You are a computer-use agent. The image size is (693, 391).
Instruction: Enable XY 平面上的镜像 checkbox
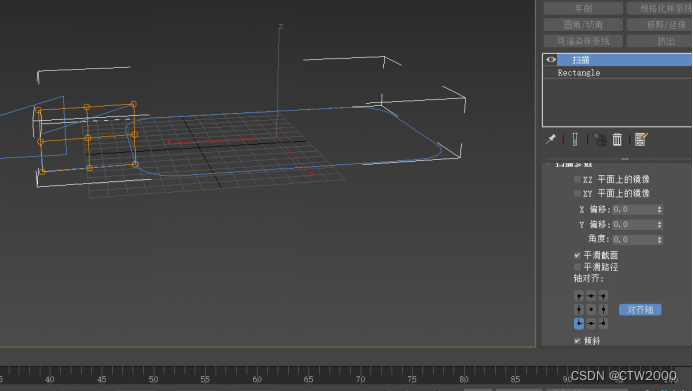[x=577, y=194]
